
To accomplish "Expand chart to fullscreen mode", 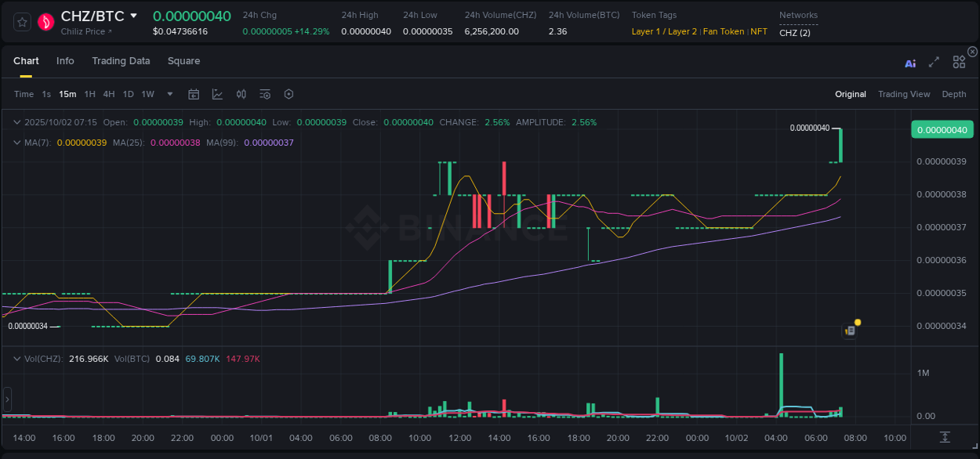I will [x=934, y=63].
